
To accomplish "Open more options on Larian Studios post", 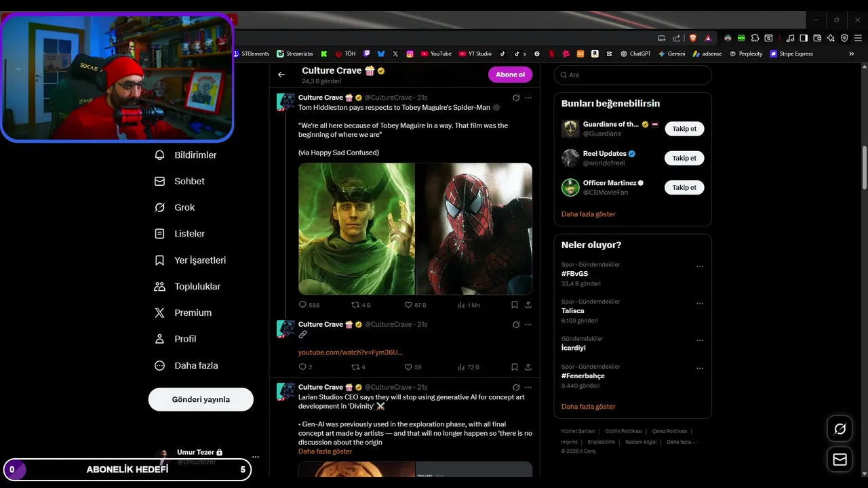I will coord(528,387).
